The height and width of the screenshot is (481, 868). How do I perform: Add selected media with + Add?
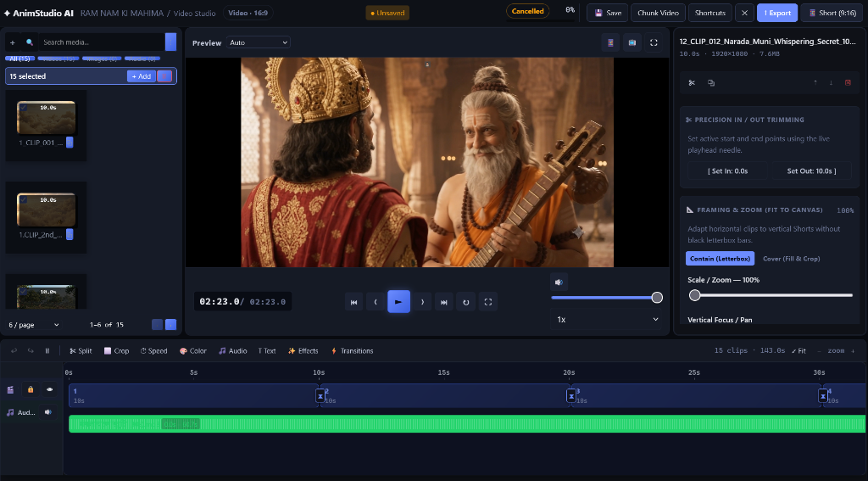point(142,76)
